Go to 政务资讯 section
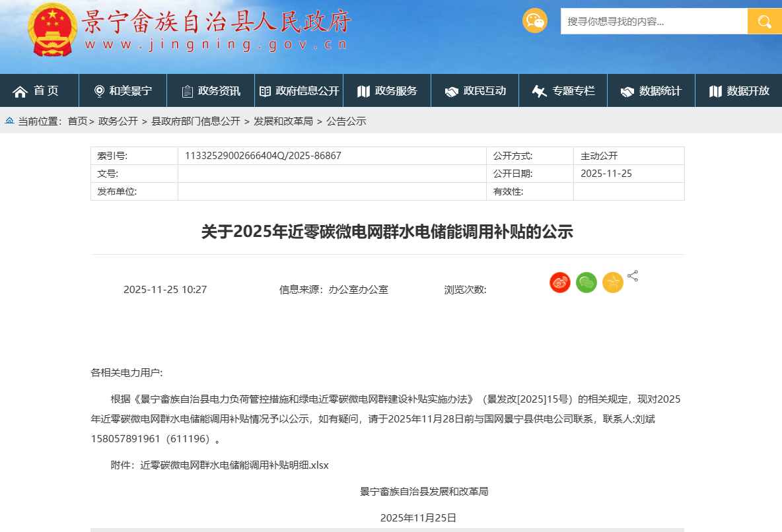 211,91
